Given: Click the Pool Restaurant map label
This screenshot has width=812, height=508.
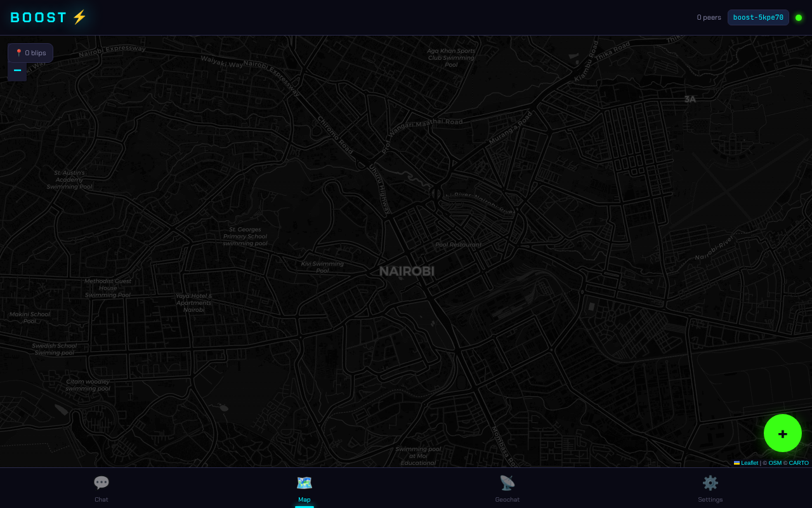Looking at the screenshot, I should tap(458, 244).
